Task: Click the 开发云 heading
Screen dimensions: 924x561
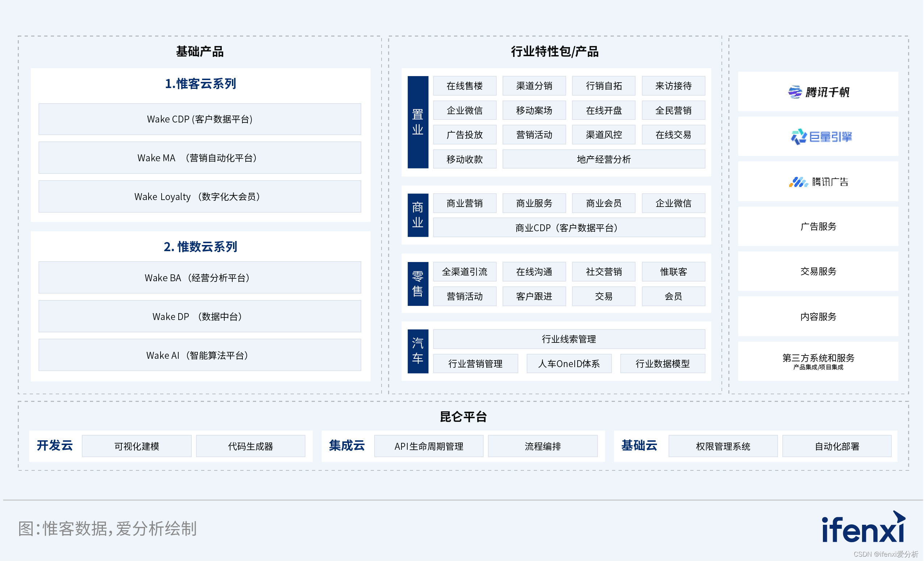Action: [55, 445]
